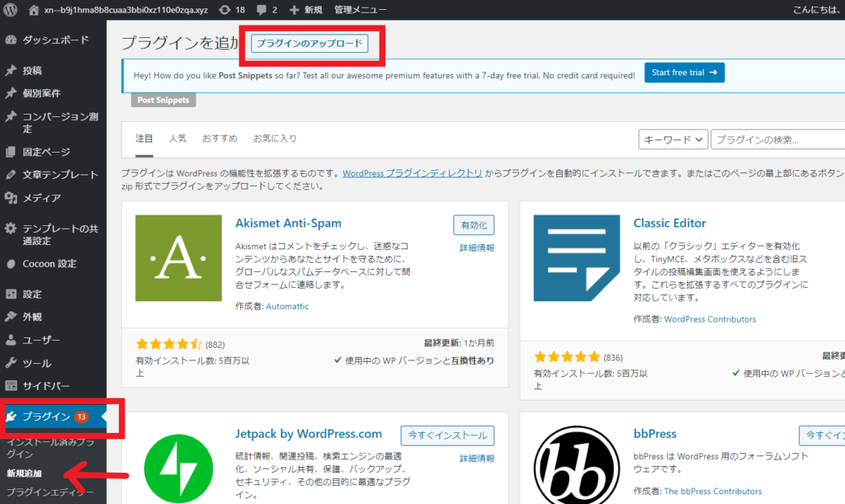Click the プラグインのアップロード button
The width and height of the screenshot is (845, 504).
[310, 43]
